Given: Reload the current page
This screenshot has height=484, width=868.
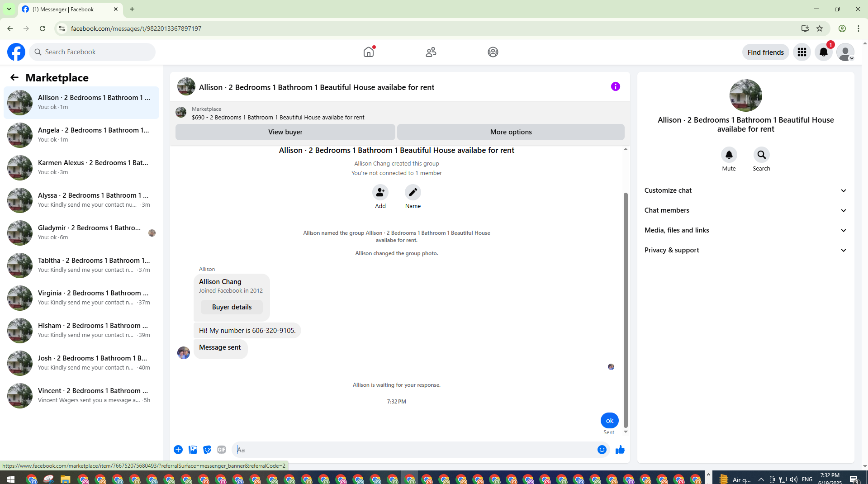Looking at the screenshot, I should pos(43,28).
